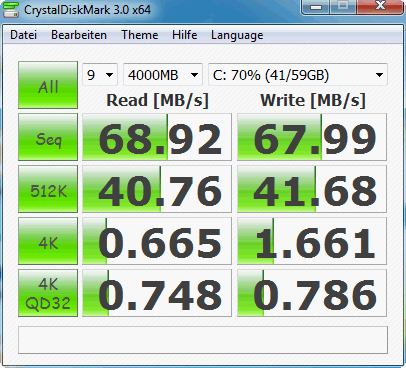Click the CrystalDiskMark title bar app icon
The width and height of the screenshot is (406, 368).
tap(11, 9)
